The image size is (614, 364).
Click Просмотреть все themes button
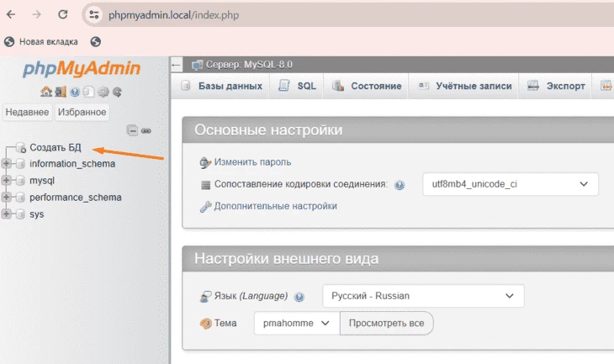click(387, 324)
